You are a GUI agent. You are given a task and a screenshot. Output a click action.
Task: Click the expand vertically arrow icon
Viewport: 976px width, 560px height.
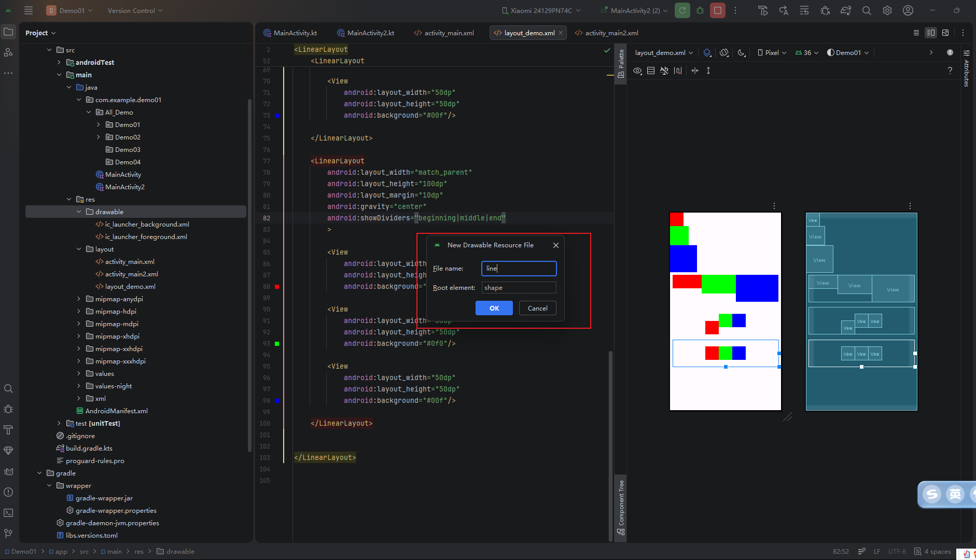(708, 71)
